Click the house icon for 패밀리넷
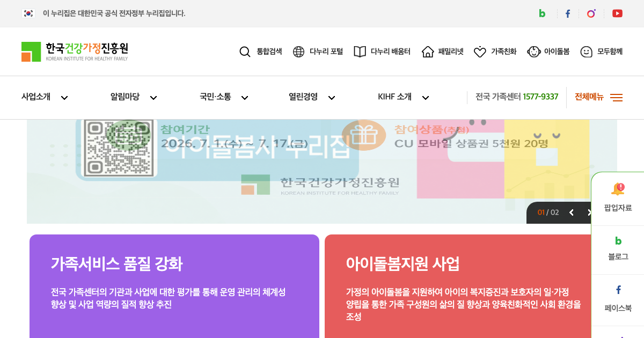The image size is (644, 338). 428,52
